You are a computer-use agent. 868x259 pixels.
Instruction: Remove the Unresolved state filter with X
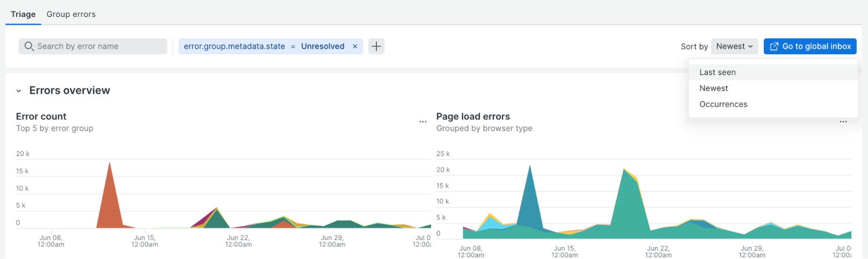pyautogui.click(x=355, y=46)
